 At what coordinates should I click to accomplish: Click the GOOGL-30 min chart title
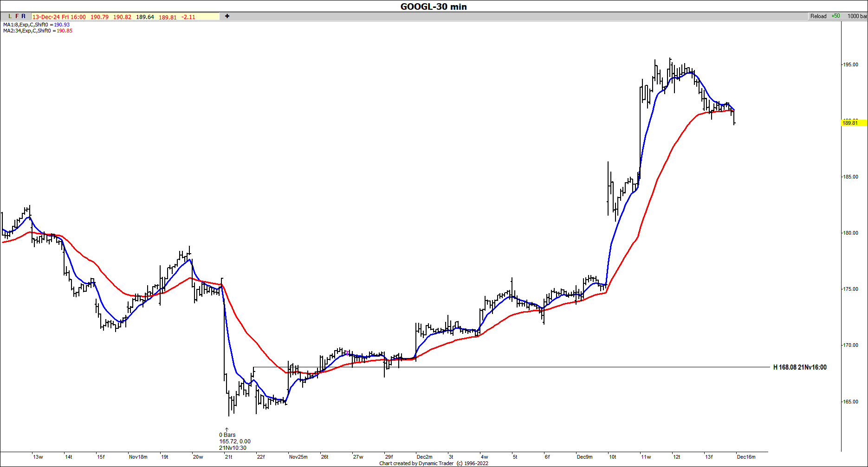pos(434,6)
